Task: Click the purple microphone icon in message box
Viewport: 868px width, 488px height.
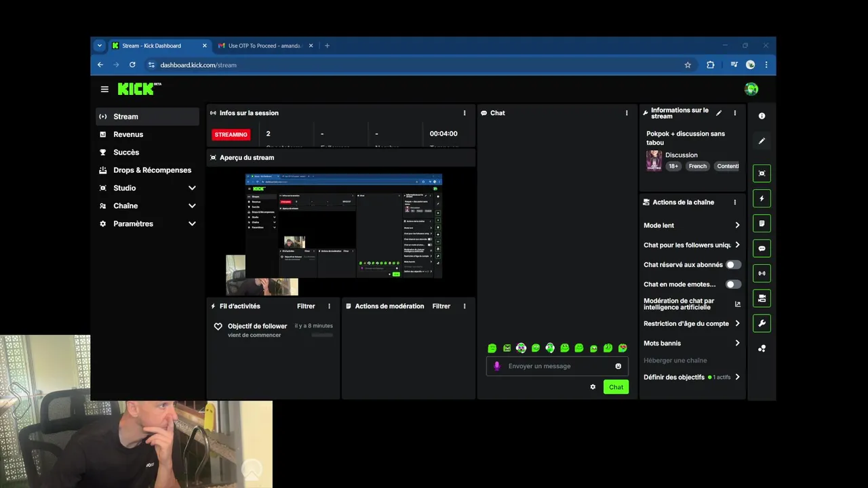Action: click(x=497, y=366)
